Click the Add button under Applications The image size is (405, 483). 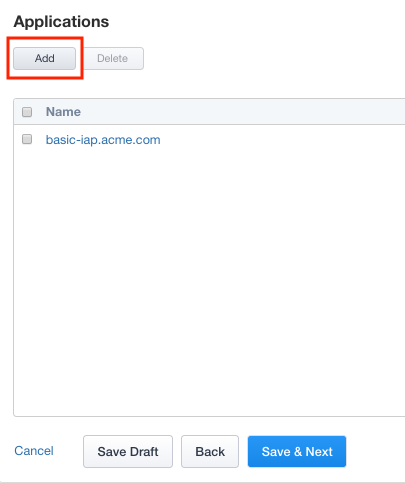tap(45, 58)
